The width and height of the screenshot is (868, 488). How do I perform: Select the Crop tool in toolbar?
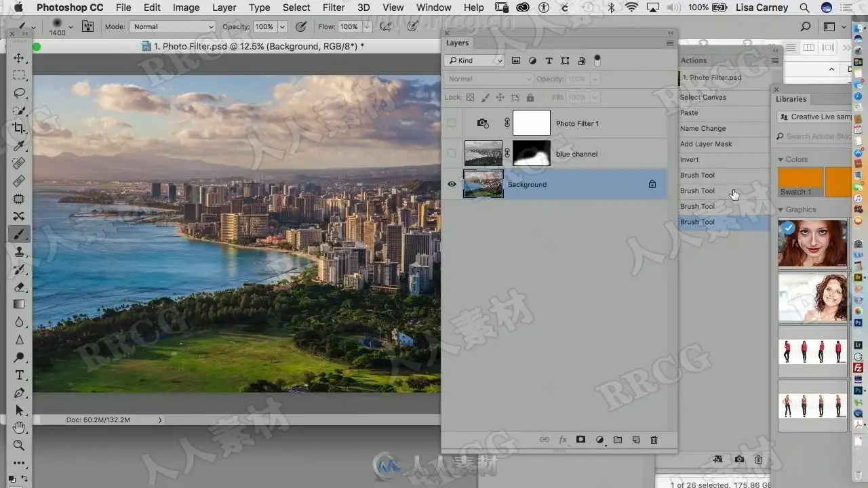pos(19,128)
